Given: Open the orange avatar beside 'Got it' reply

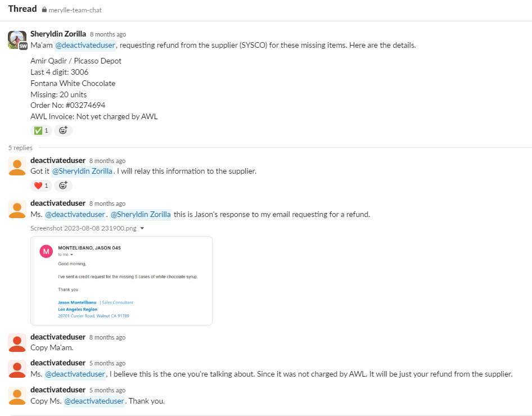Looking at the screenshot, I should 17,166.
